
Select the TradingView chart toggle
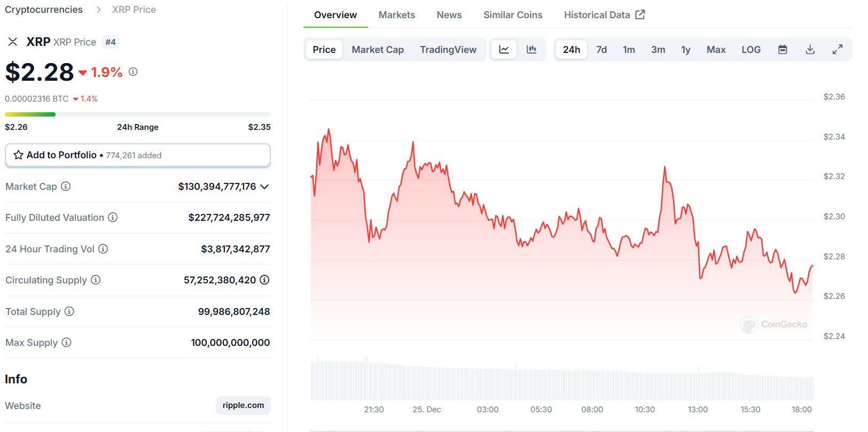[x=448, y=50]
